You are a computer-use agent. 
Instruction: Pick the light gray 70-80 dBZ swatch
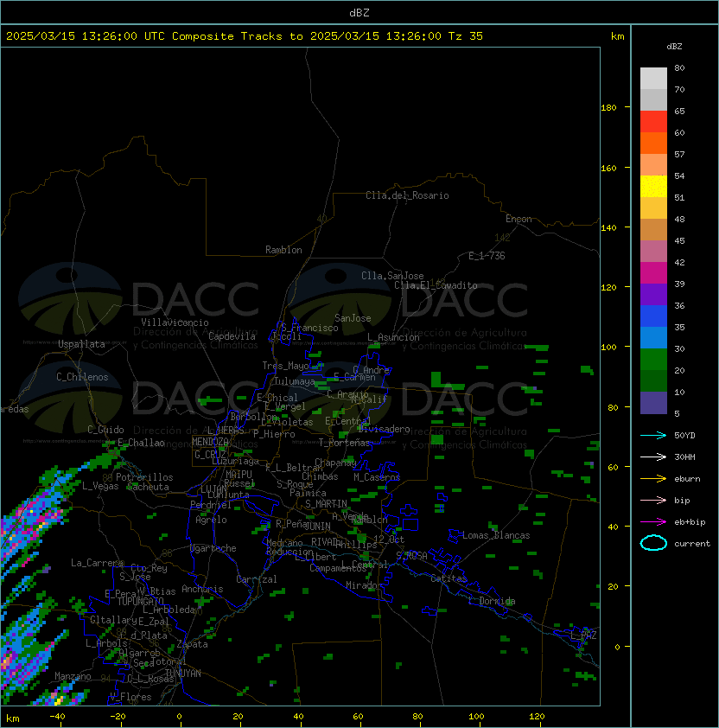click(653, 79)
